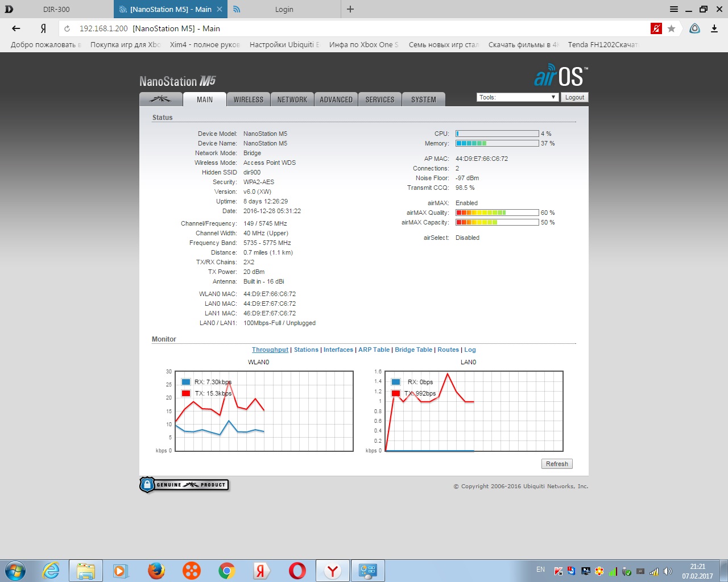Open the browser hamburger menu

[674, 9]
